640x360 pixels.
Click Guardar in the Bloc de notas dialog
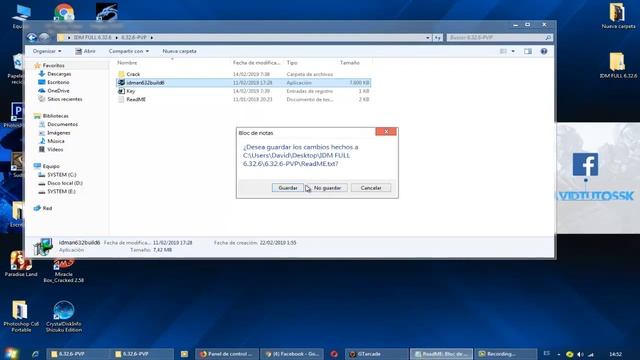click(288, 188)
